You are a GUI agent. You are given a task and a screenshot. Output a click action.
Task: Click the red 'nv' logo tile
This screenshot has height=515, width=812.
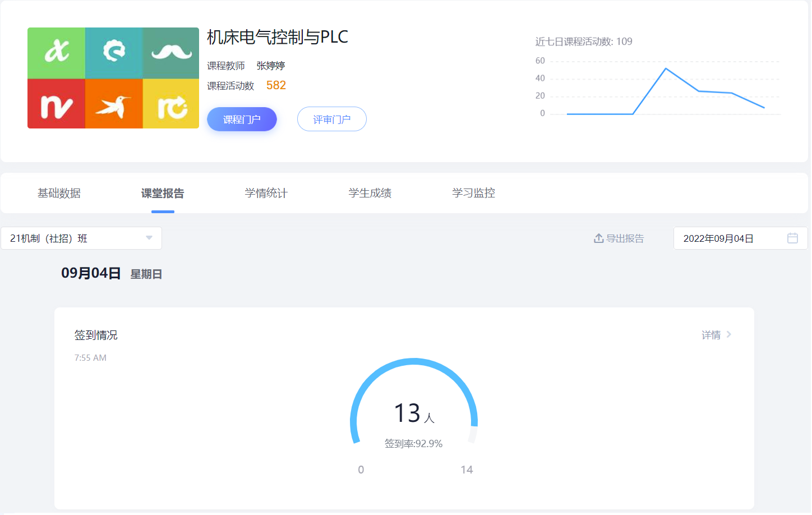point(57,104)
